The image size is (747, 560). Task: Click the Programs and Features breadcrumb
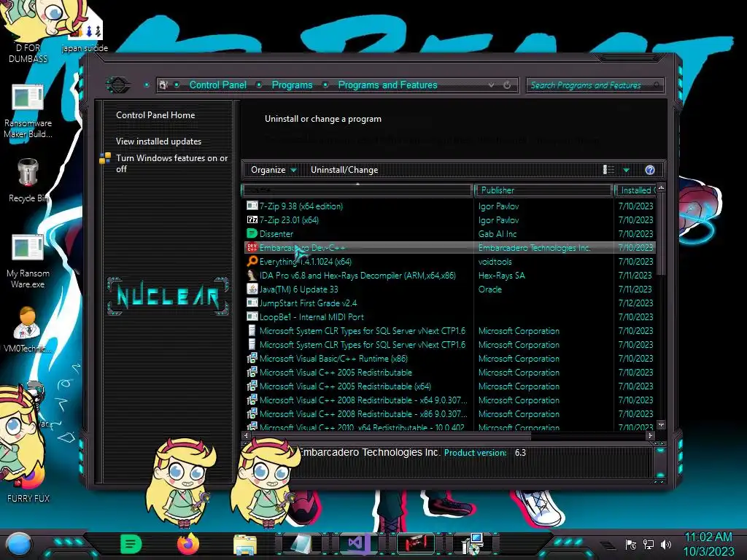[387, 85]
